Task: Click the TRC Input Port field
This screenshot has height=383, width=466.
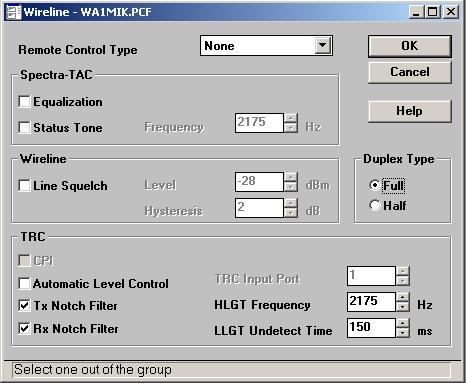Action: coord(371,276)
